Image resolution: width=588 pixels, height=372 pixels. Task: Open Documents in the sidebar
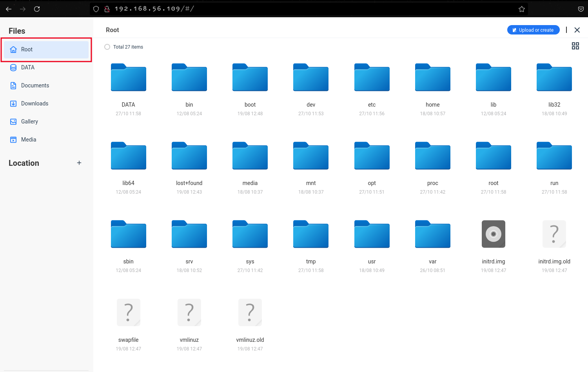pos(46,85)
